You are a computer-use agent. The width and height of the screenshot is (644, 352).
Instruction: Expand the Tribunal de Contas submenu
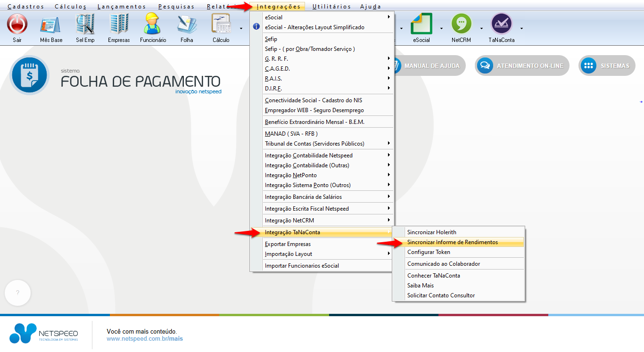click(x=326, y=144)
